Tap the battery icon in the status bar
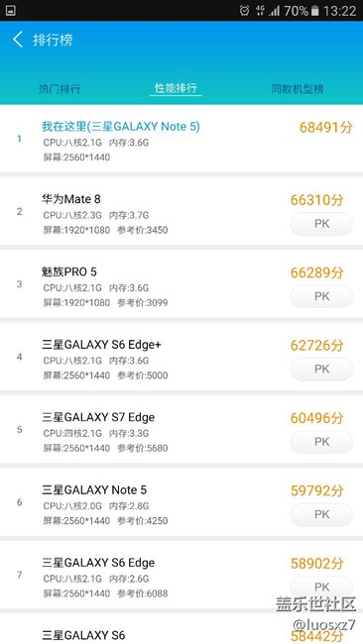363x644 pixels. (315, 11)
